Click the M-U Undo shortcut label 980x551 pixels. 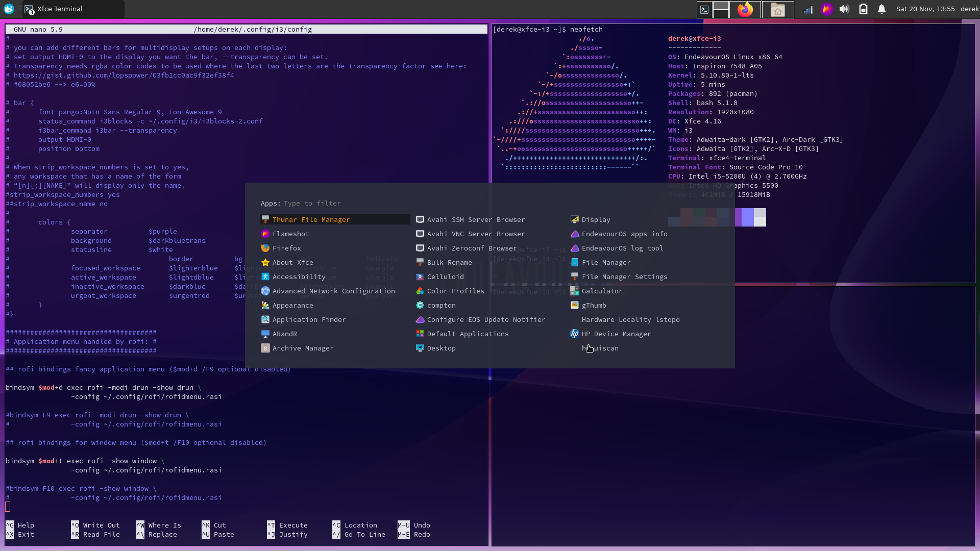(414, 525)
